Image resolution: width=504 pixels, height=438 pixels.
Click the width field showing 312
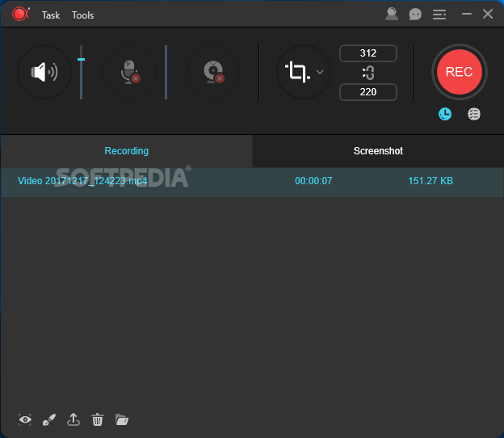point(368,53)
